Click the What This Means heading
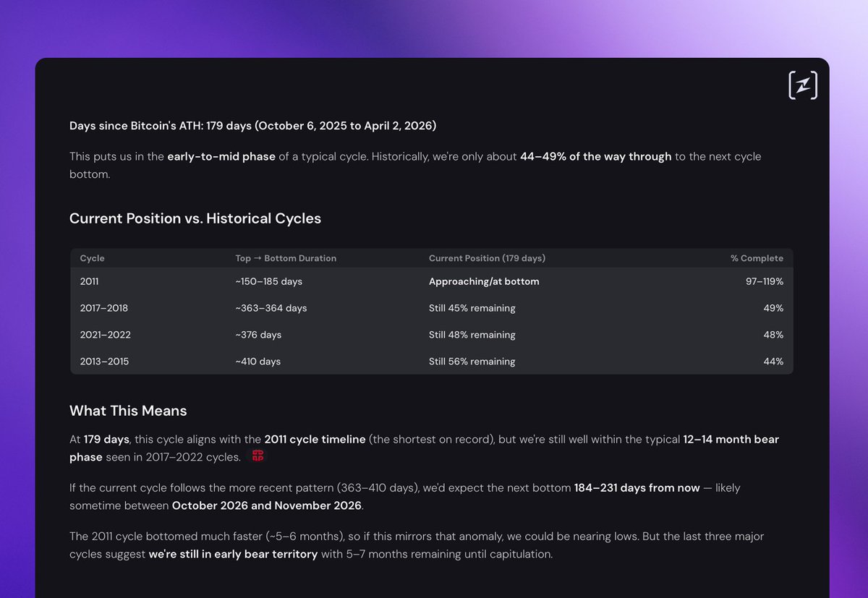868x598 pixels. [128, 411]
